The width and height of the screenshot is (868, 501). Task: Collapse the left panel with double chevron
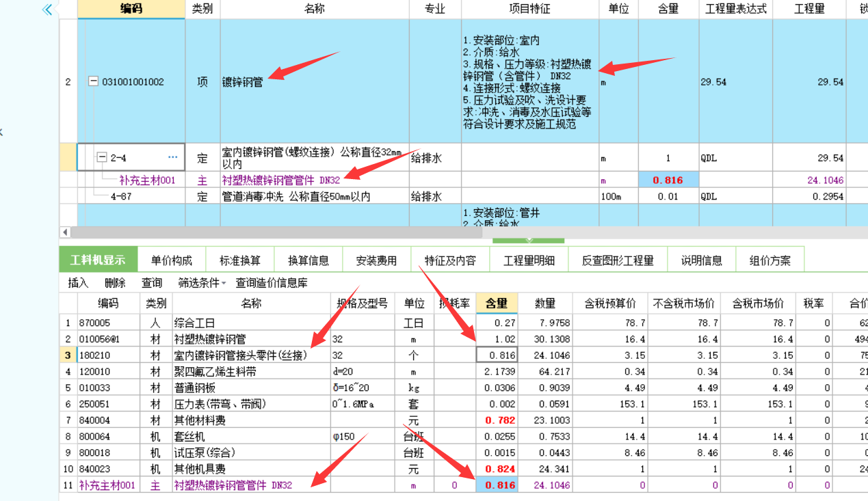[47, 10]
